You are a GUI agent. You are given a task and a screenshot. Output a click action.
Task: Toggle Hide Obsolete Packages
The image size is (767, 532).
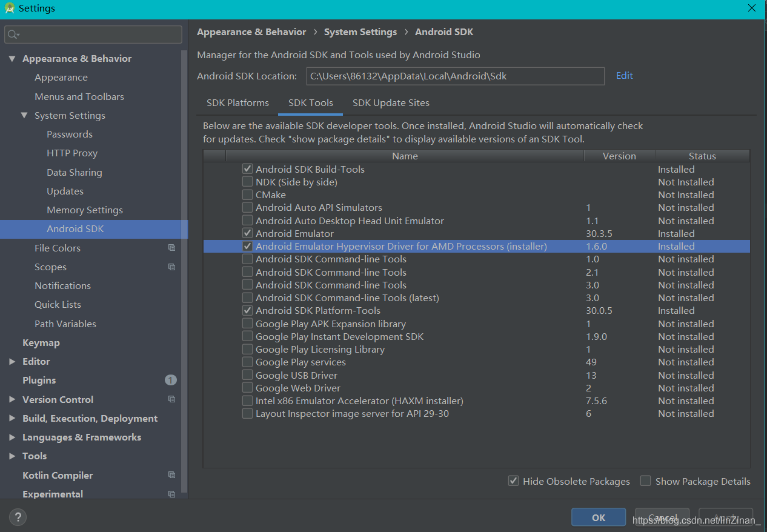[513, 481]
